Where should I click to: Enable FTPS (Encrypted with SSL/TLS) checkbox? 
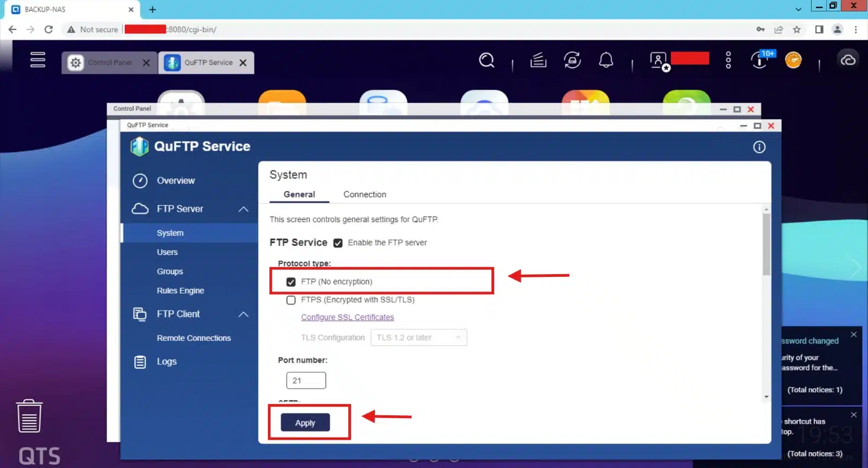coord(291,300)
